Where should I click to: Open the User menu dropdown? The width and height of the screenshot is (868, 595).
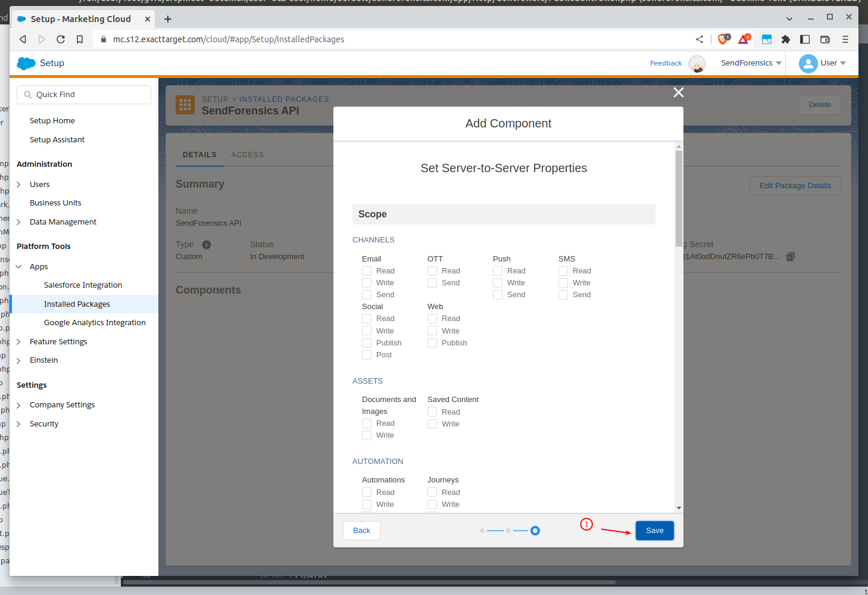833,63
